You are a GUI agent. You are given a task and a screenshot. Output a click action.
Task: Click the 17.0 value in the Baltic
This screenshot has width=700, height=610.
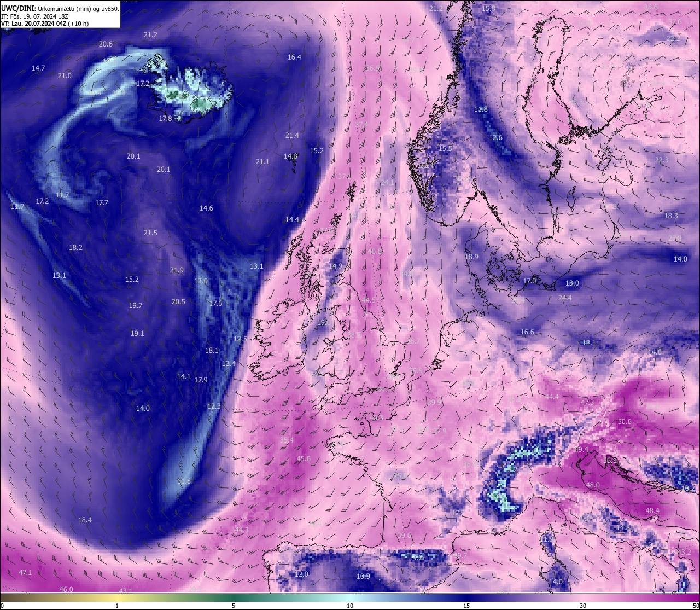click(x=530, y=281)
